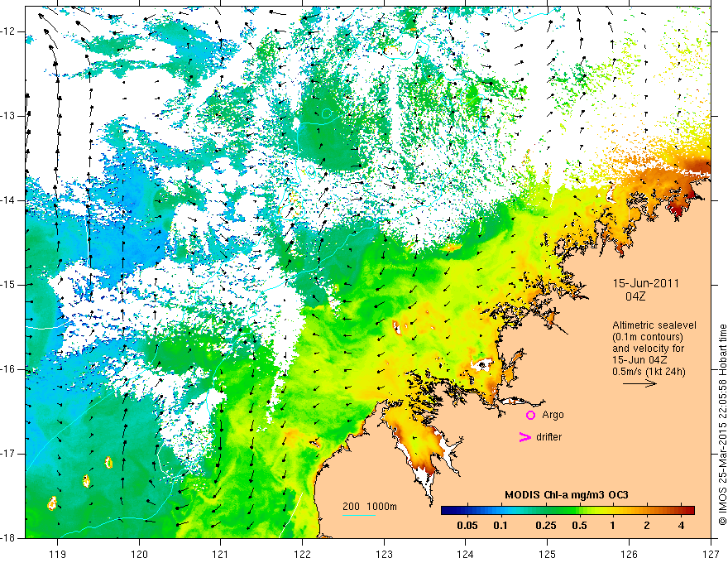Image resolution: width=728 pixels, height=563 pixels.
Task: Click latitude axis label '-16'
Action: pos(8,369)
